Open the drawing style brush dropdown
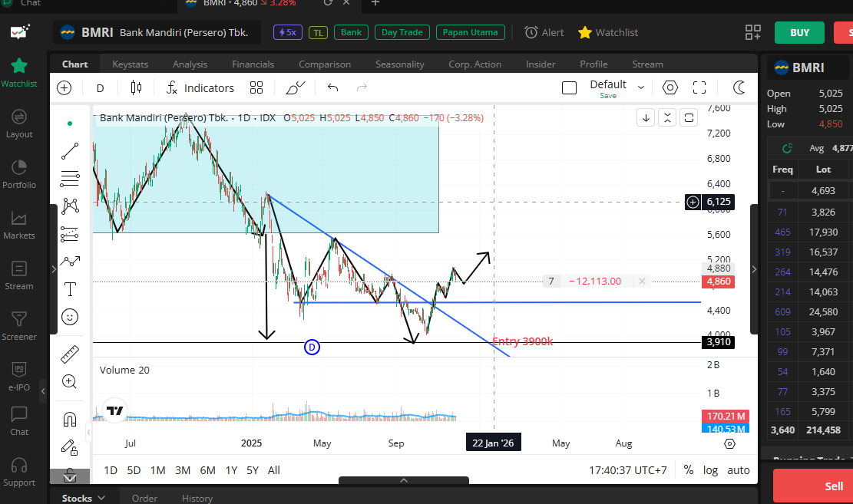 click(296, 87)
